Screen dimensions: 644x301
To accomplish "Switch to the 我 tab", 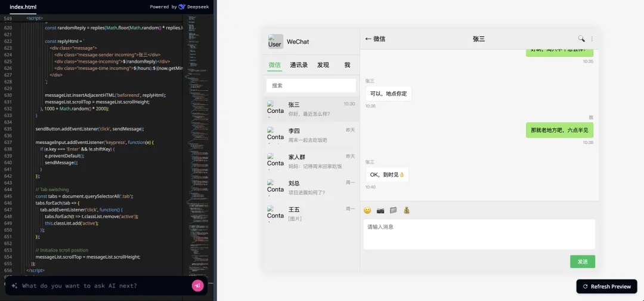I will coord(347,64).
